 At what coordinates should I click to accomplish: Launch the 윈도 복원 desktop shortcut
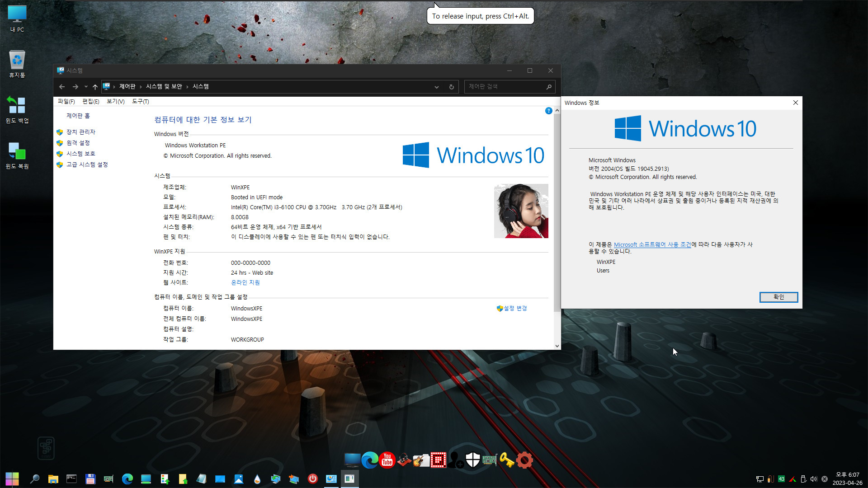coord(17,155)
